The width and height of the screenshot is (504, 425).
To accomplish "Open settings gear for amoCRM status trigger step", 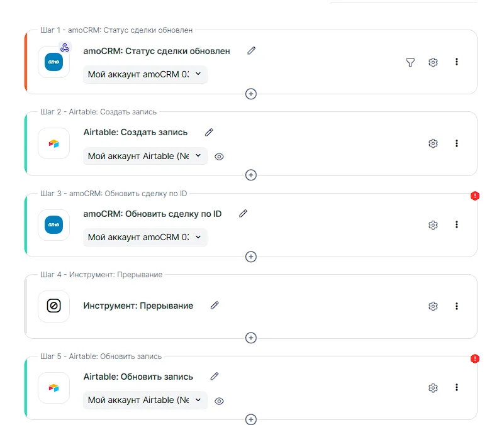I will point(433,62).
